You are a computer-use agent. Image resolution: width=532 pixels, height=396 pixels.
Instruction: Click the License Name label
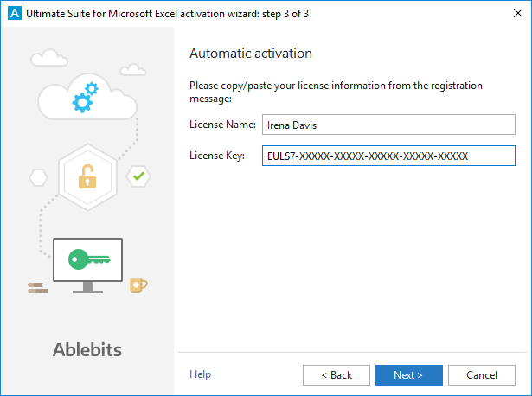click(x=222, y=125)
